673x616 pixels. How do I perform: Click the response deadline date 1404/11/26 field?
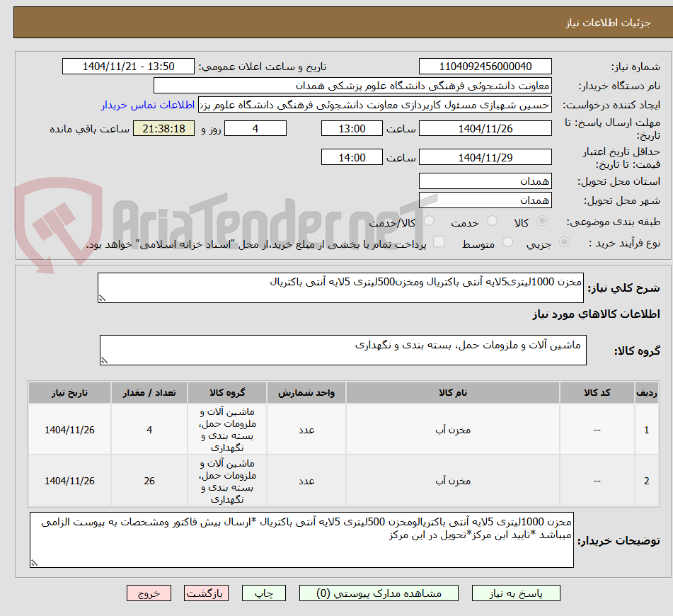tap(485, 128)
